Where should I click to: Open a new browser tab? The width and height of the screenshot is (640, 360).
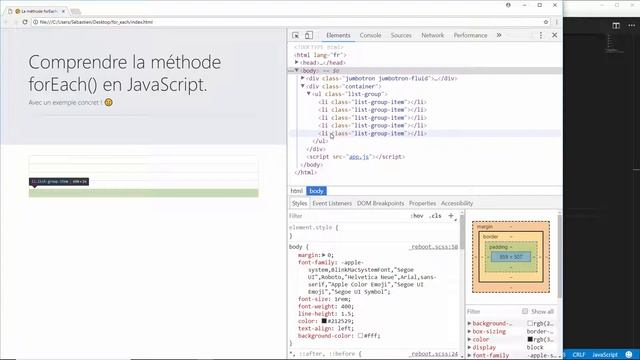[76, 11]
